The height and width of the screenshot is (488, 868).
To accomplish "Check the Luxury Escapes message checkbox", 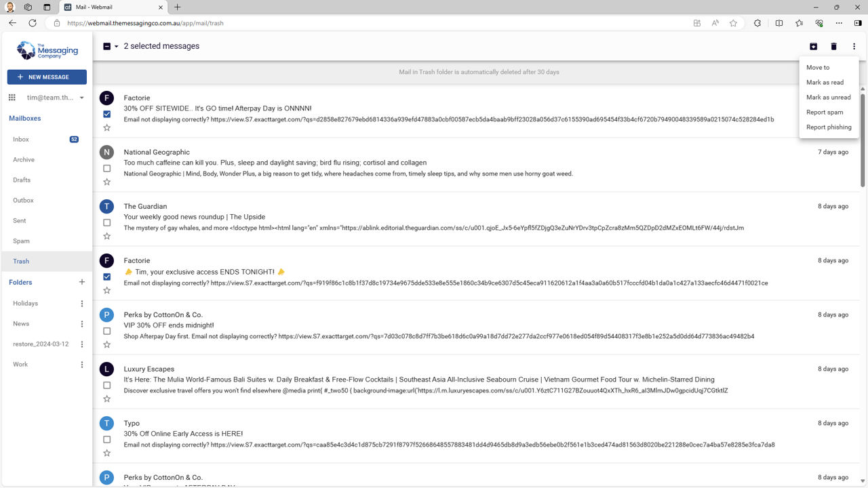I will 106,385.
